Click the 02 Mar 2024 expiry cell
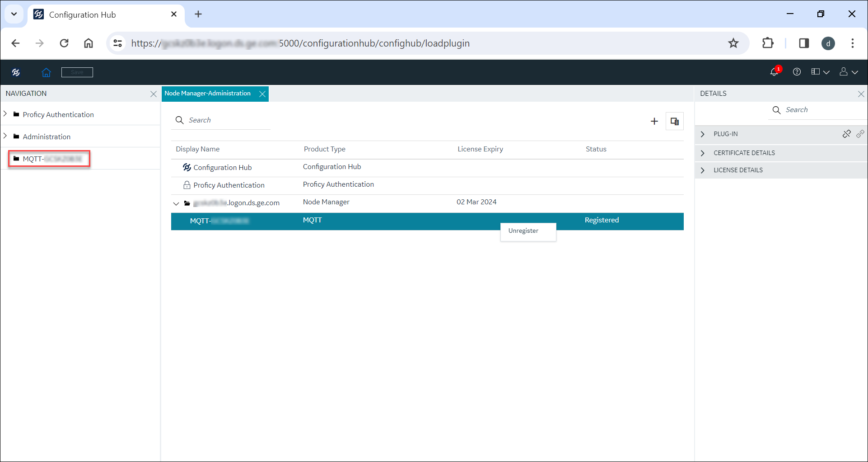Viewport: 868px width, 462px height. (476, 202)
